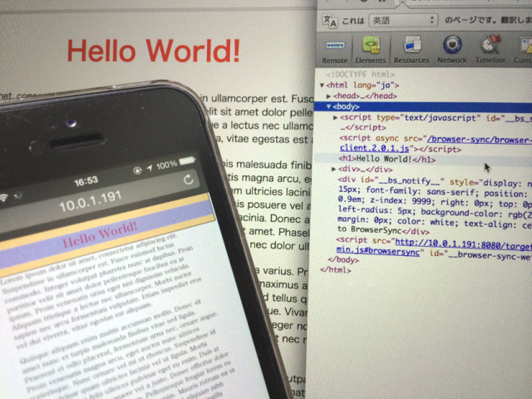The image size is (532, 399).
Task: Collapse the selected body node
Action: [x=329, y=106]
